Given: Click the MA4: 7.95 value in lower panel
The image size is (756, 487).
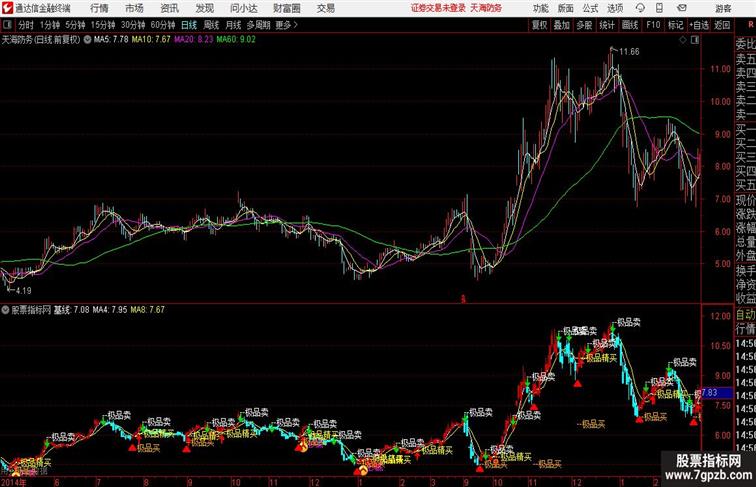Looking at the screenshot, I should 110,310.
